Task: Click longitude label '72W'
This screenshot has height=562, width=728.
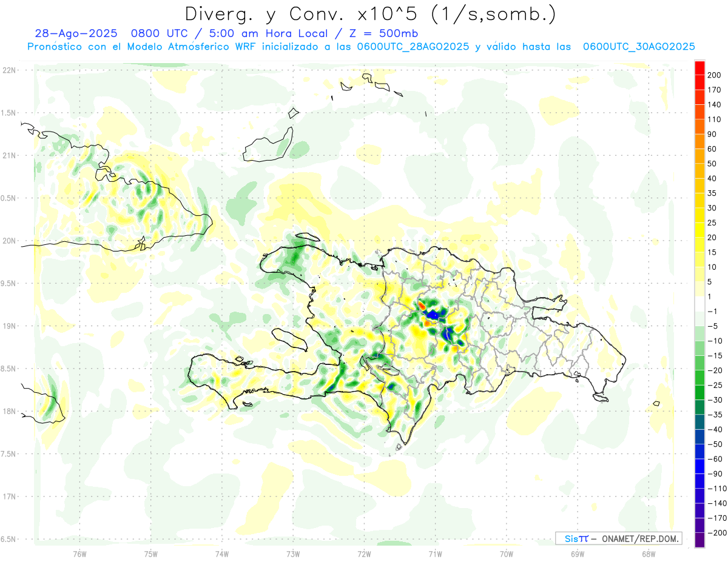Action: point(364,554)
